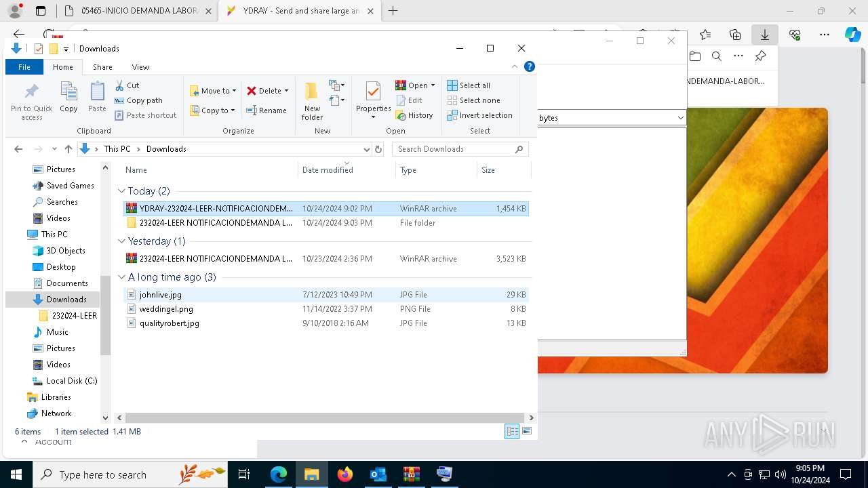Open Edge downloads toolbar icon
The image size is (868, 488).
coord(764,35)
